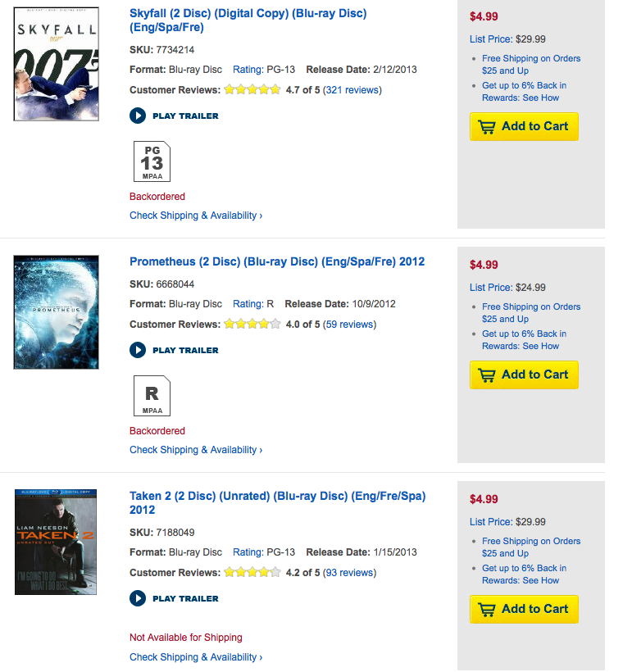
Task: Click Prometheus's star rating icons
Action: pyautogui.click(x=252, y=325)
